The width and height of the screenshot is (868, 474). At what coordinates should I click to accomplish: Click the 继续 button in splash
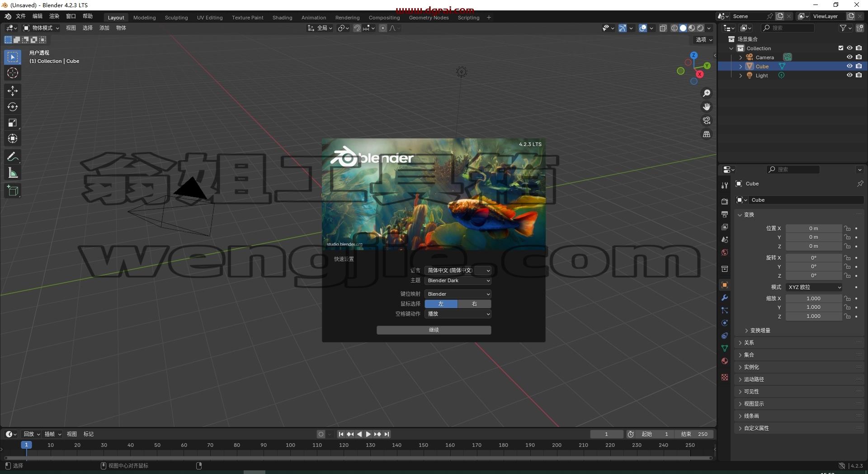[x=434, y=330]
